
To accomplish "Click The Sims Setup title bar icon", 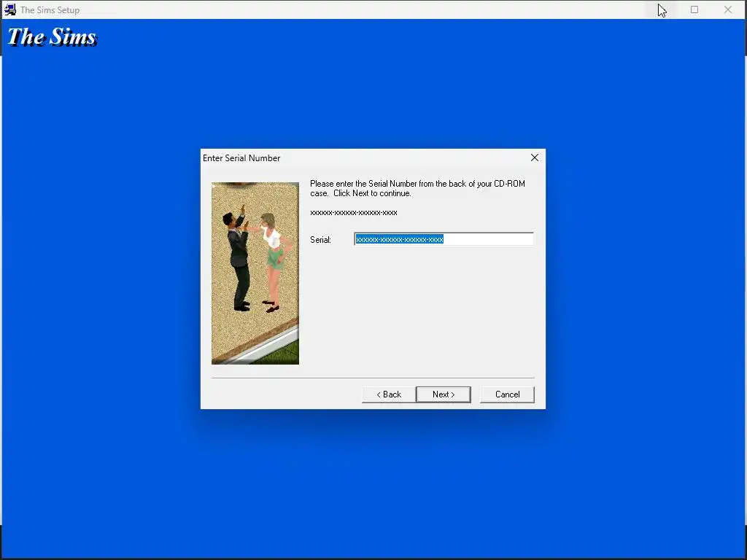I will point(10,9).
